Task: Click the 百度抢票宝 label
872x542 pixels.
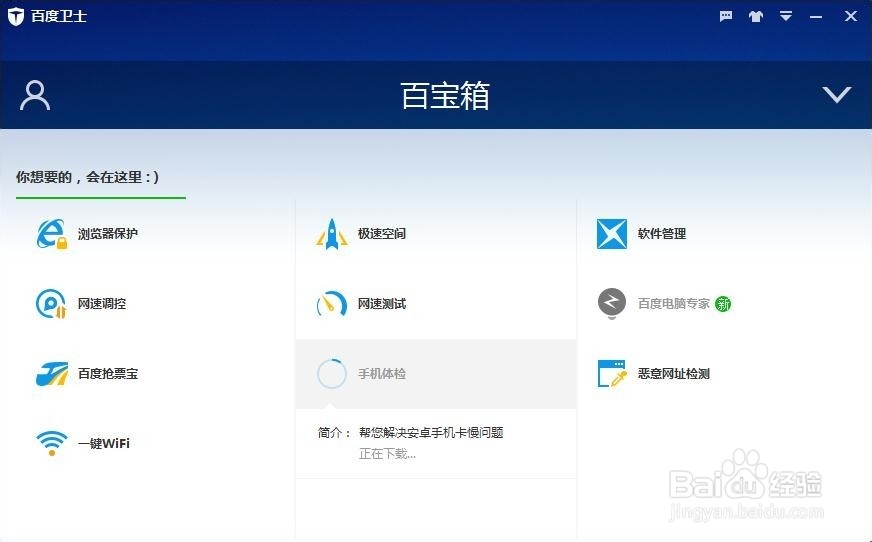Action: [x=108, y=374]
